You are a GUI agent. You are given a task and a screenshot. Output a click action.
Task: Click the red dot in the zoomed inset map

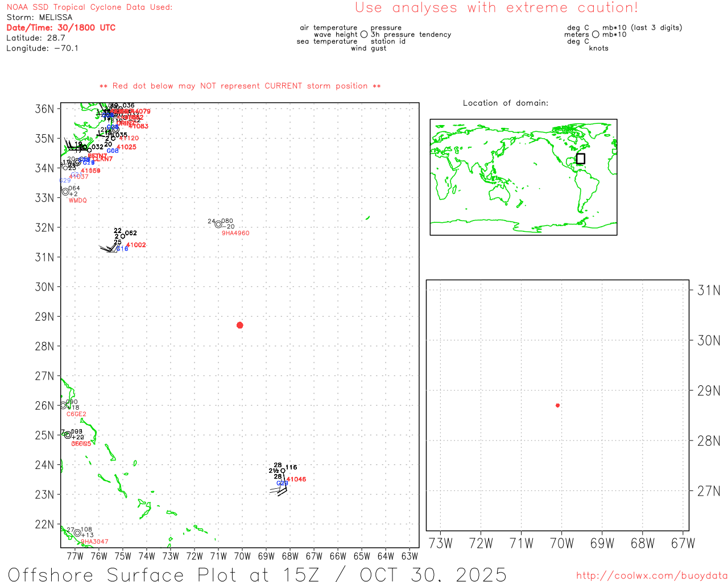point(557,405)
